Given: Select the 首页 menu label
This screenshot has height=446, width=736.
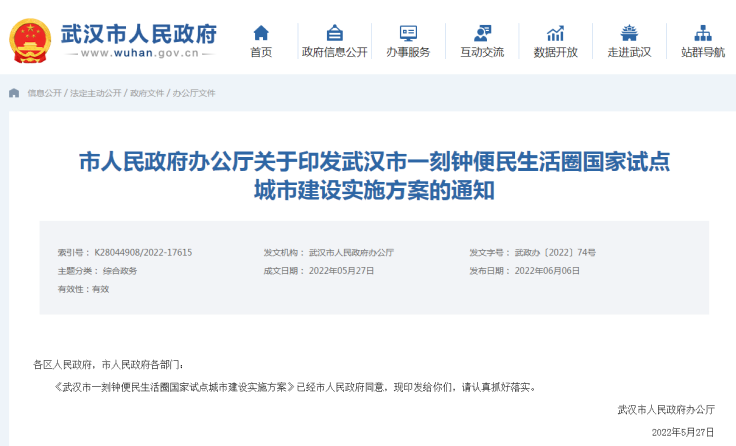Looking at the screenshot, I should pos(261,52).
